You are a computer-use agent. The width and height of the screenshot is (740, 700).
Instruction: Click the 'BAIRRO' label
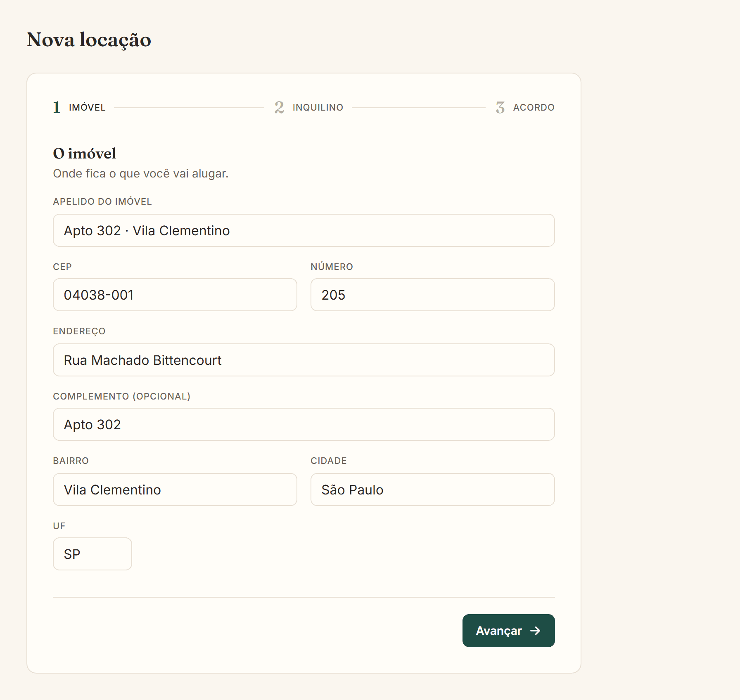[x=71, y=461]
